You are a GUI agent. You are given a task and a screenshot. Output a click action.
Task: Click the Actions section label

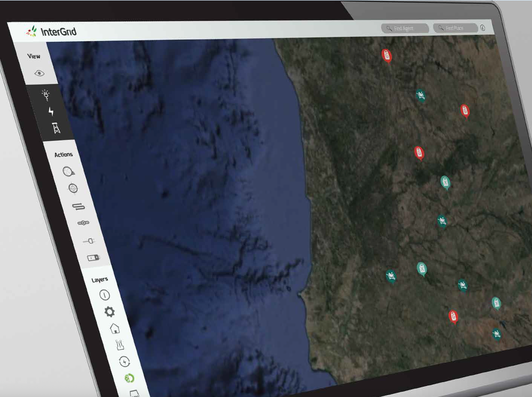click(x=64, y=155)
